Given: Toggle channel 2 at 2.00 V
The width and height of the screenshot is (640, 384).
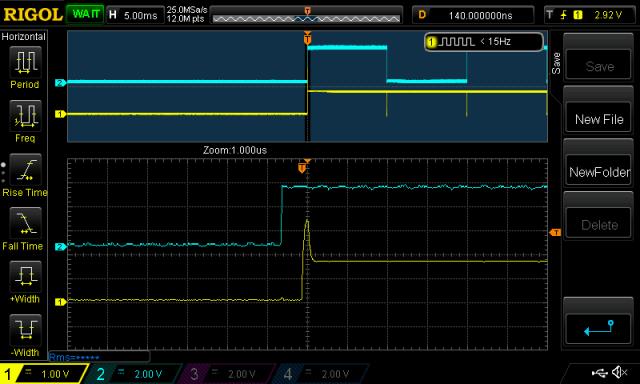Looking at the screenshot, I should (133, 374).
